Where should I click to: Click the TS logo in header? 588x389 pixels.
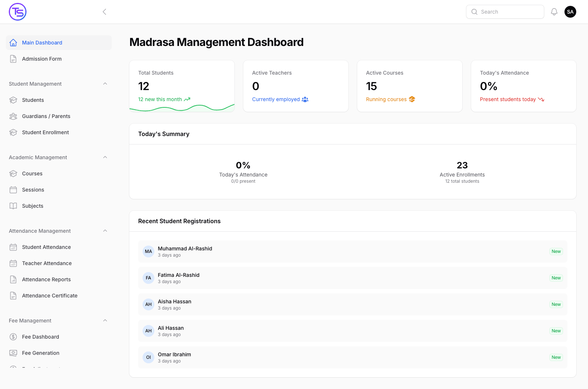pos(18,12)
